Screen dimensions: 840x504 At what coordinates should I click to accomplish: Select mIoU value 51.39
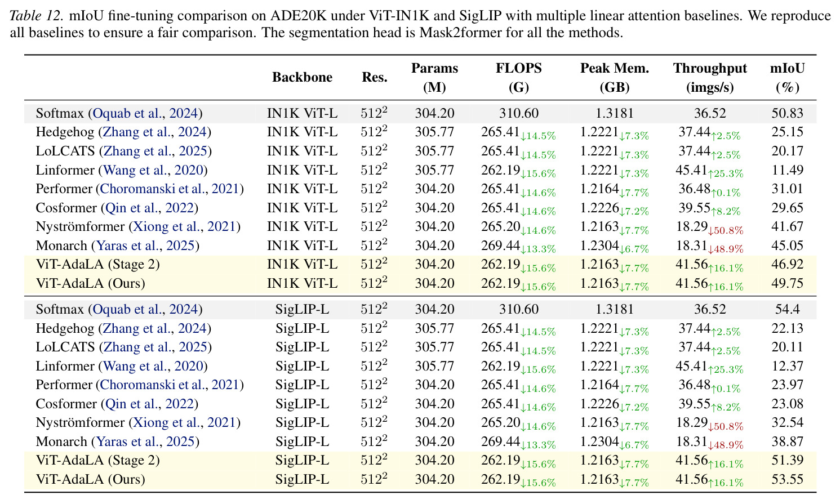click(788, 460)
